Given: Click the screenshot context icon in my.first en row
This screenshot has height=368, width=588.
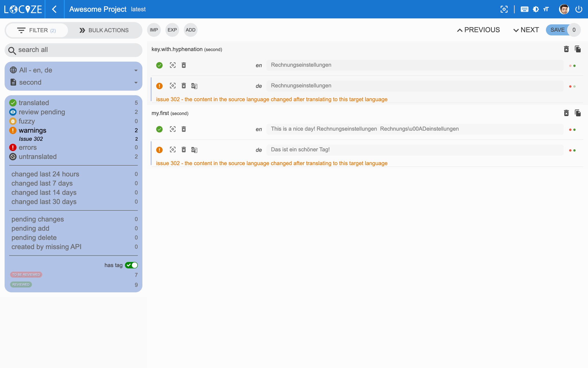Looking at the screenshot, I should [173, 129].
